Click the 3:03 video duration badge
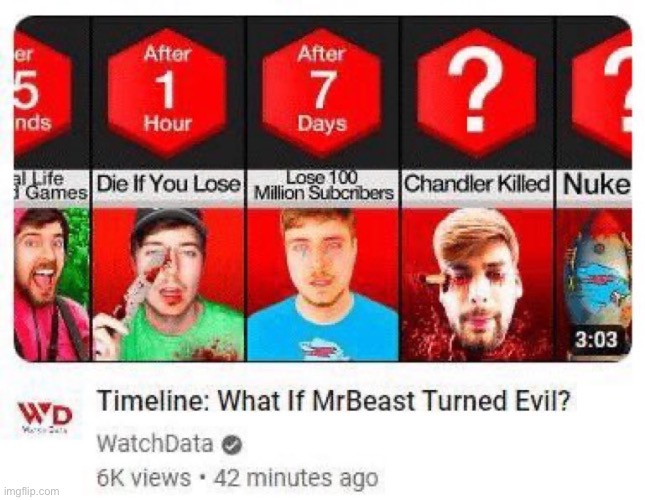The image size is (645, 500). [596, 340]
